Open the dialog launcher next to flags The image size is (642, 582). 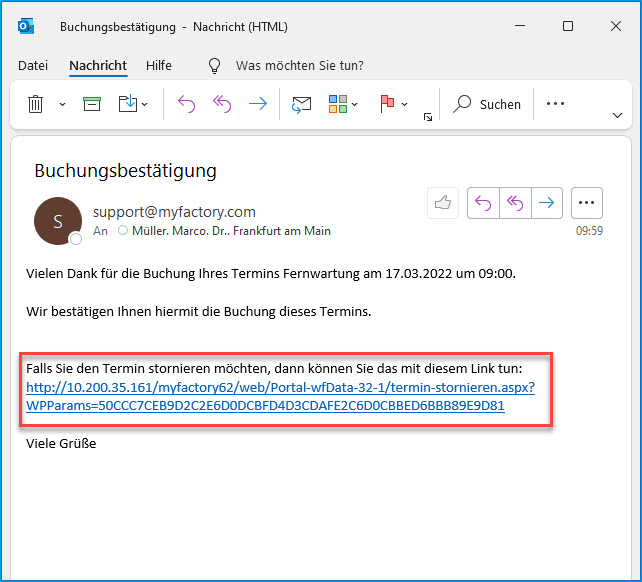428,118
